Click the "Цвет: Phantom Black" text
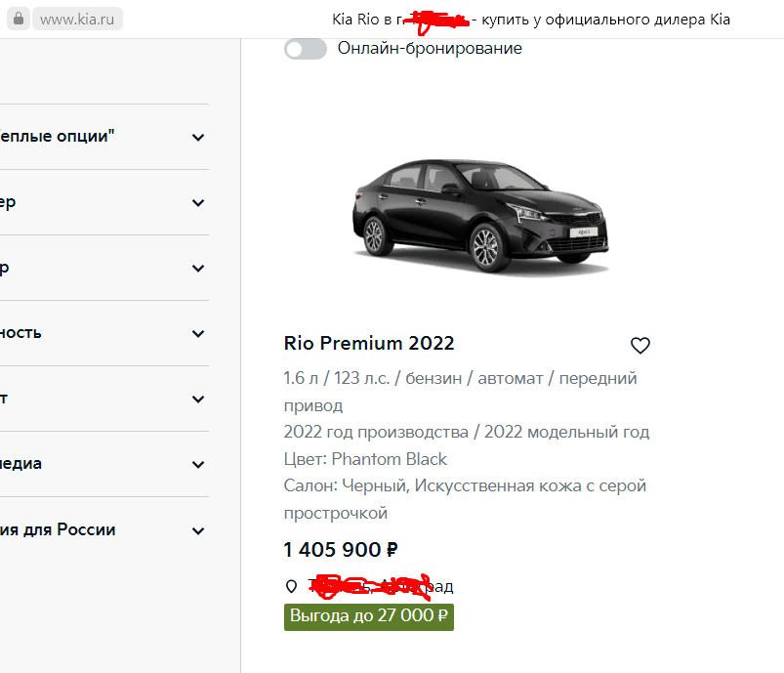 point(365,459)
